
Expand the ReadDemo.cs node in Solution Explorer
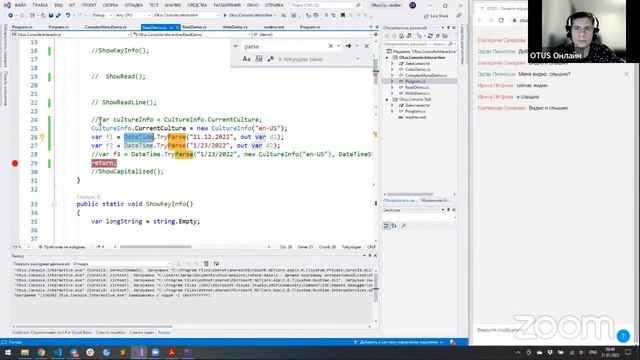coord(393,87)
